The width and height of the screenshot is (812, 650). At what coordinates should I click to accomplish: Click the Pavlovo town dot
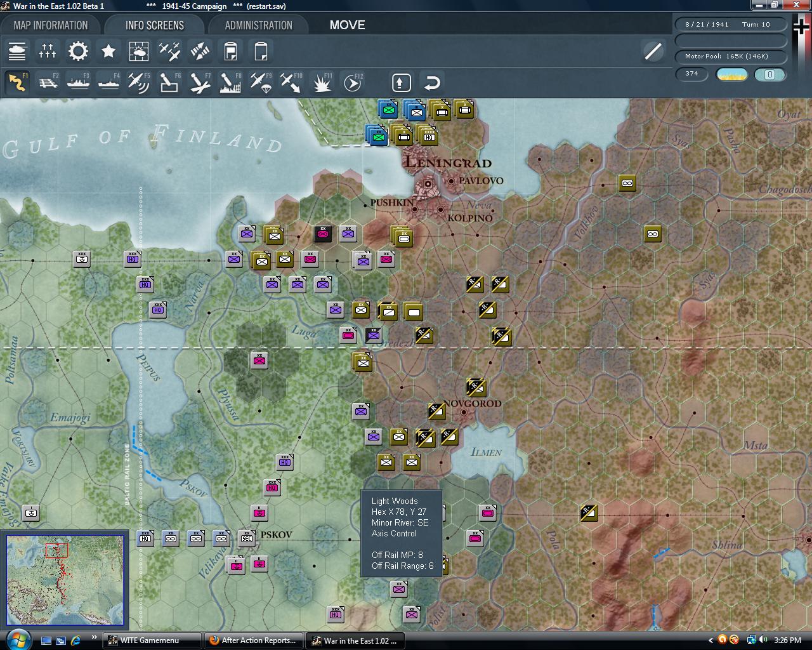coord(451,181)
